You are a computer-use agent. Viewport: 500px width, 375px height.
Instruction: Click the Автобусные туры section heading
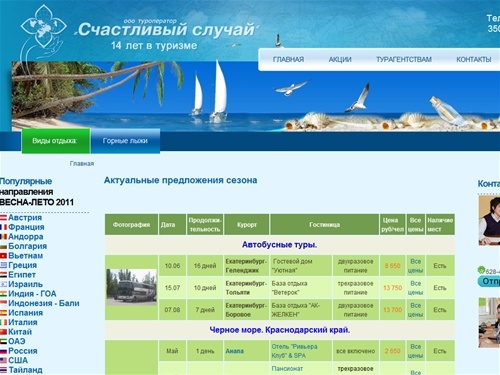point(279,245)
